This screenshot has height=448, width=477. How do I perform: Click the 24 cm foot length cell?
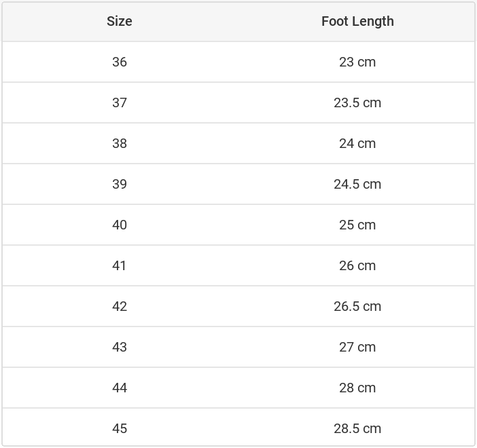(x=357, y=143)
